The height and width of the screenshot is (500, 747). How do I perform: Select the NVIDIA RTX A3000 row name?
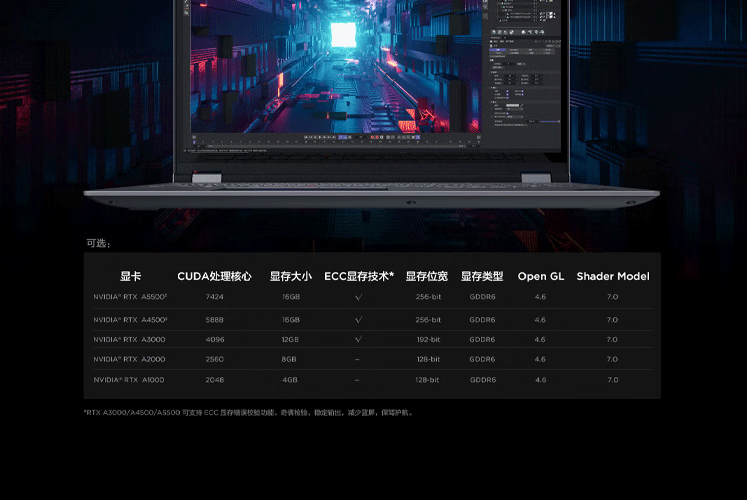(x=129, y=340)
